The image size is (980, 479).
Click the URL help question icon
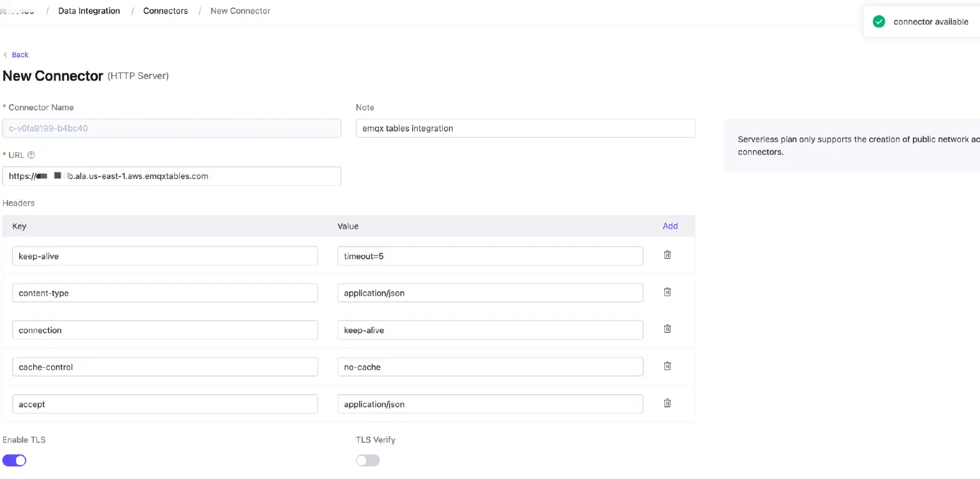[x=31, y=155]
